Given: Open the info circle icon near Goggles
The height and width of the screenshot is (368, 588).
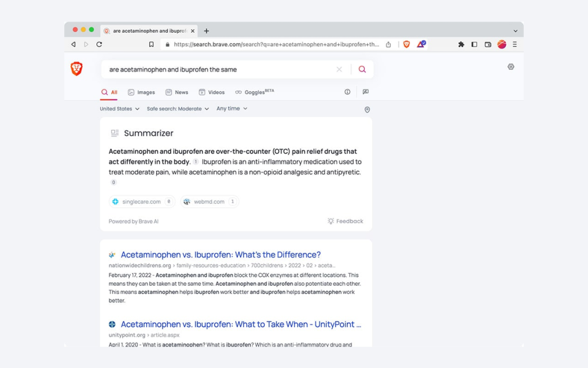Looking at the screenshot, I should pyautogui.click(x=347, y=92).
